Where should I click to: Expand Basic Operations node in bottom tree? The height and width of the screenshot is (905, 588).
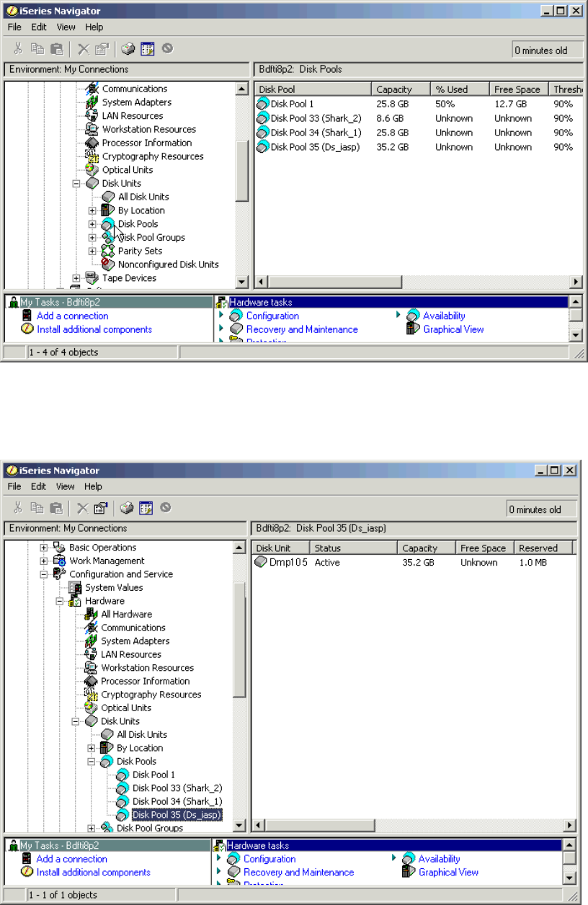tap(44, 548)
